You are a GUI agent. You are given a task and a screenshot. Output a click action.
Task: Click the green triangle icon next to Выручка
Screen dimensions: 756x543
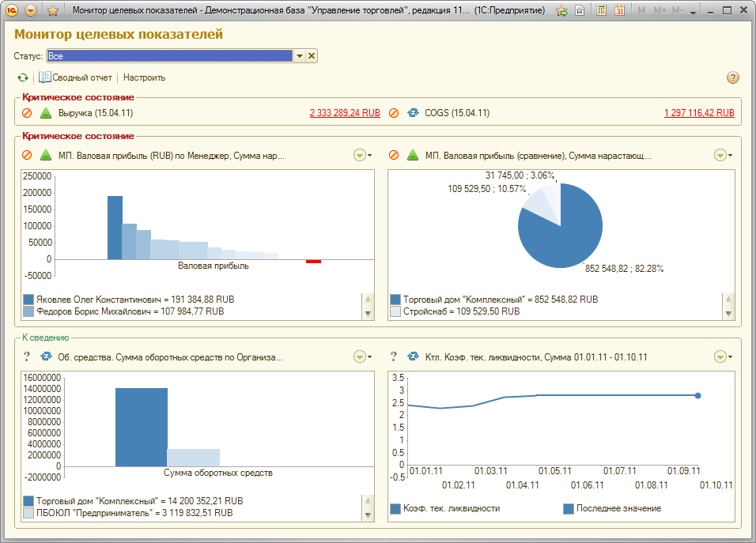(x=46, y=113)
